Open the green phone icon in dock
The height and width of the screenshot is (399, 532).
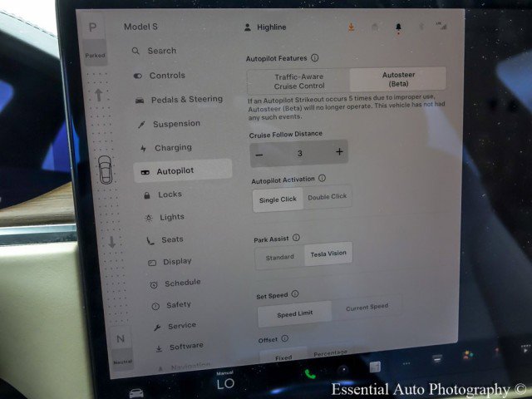[310, 375]
